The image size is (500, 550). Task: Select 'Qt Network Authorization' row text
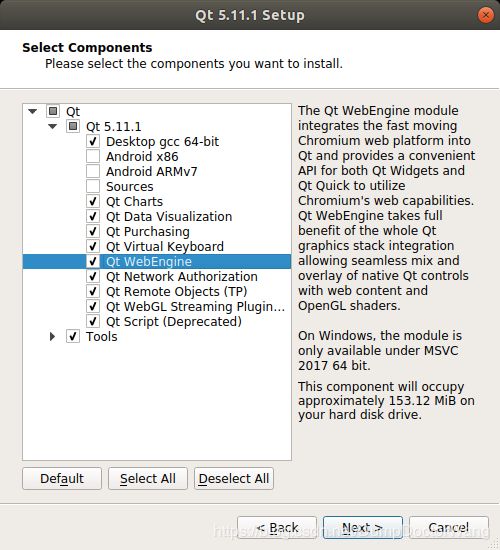click(182, 276)
